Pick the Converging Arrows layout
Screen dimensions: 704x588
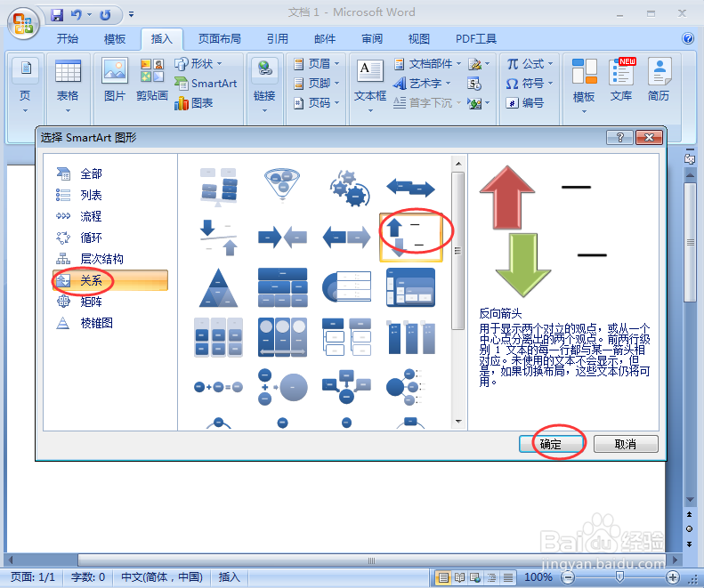click(282, 237)
